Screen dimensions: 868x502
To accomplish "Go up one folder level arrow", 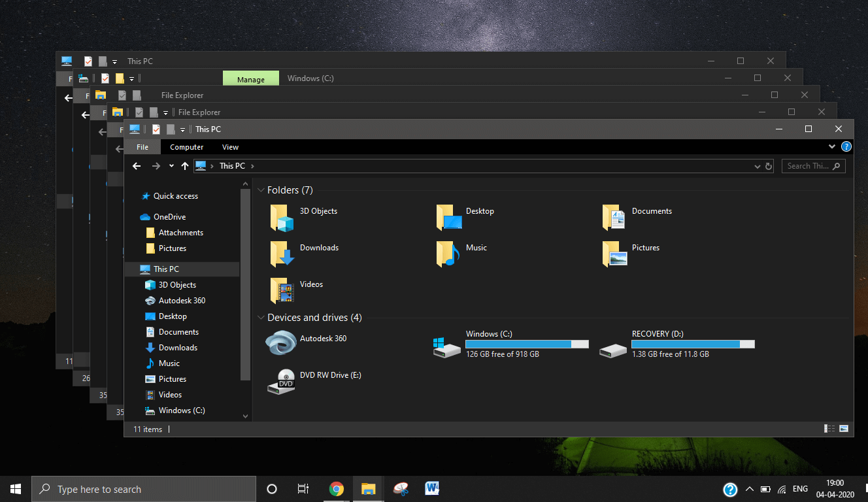I will [x=185, y=166].
